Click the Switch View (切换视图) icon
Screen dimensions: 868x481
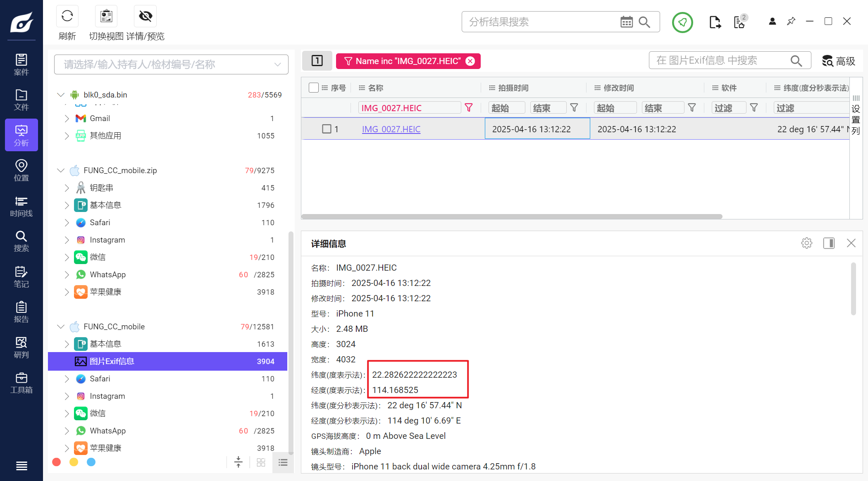coord(106,17)
